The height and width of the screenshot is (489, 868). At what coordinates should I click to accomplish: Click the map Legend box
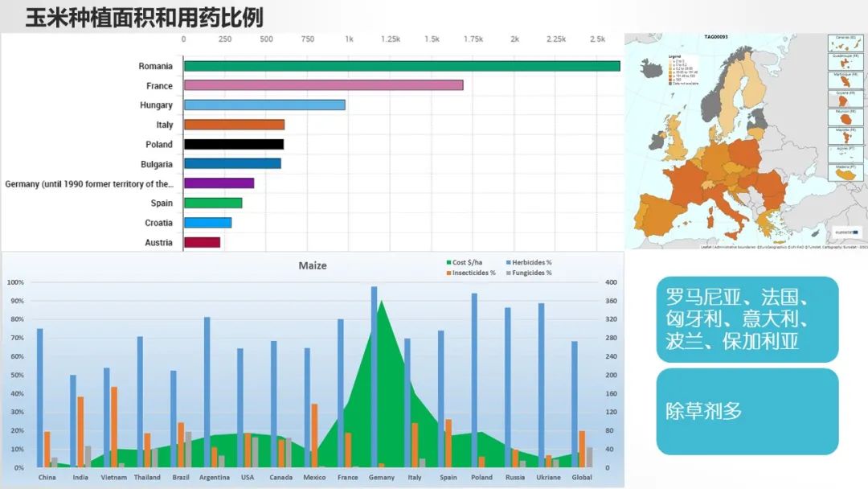(683, 70)
